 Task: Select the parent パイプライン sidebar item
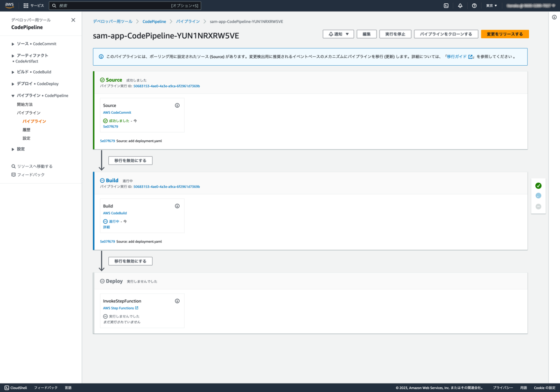point(28,113)
